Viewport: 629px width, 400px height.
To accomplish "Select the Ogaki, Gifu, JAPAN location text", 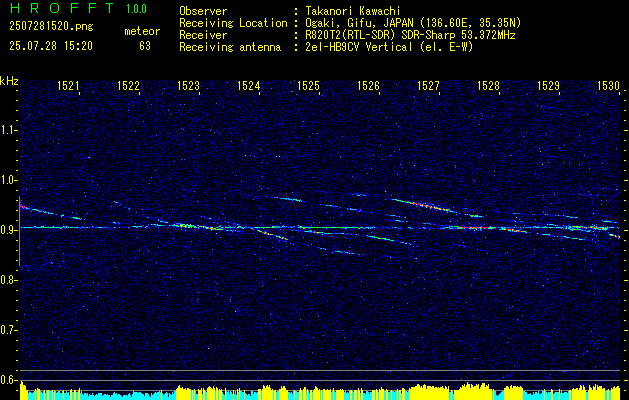I will tap(413, 23).
